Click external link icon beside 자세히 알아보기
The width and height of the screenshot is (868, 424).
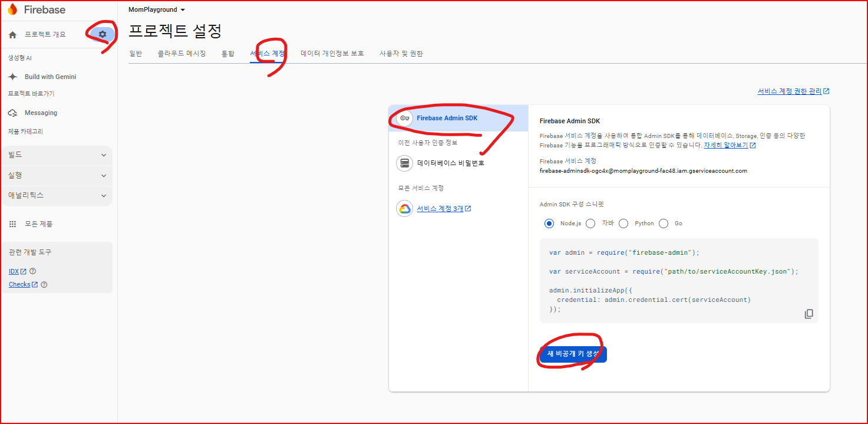[x=753, y=145]
